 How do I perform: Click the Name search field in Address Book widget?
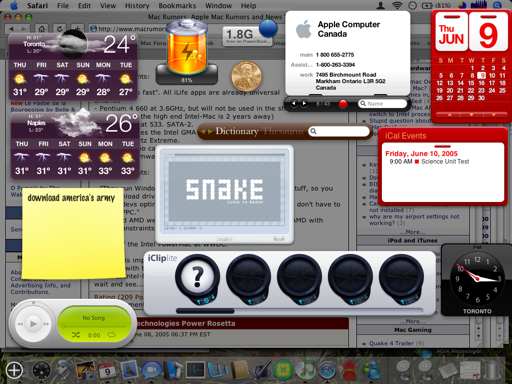[x=382, y=104]
